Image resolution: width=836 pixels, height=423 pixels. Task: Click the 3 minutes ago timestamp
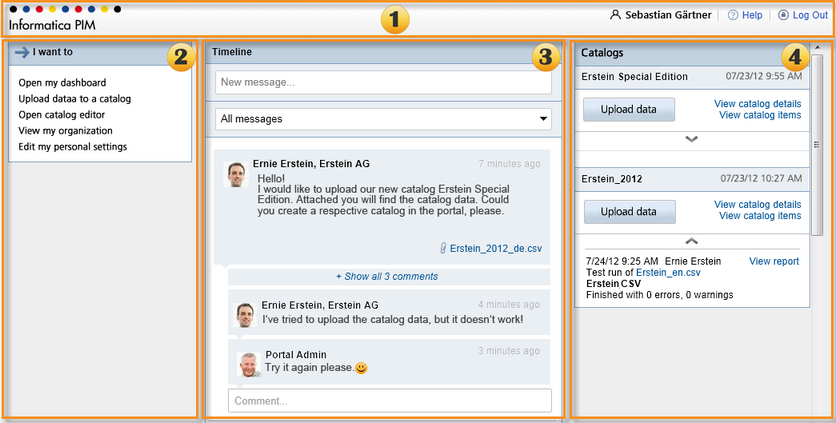[509, 350]
